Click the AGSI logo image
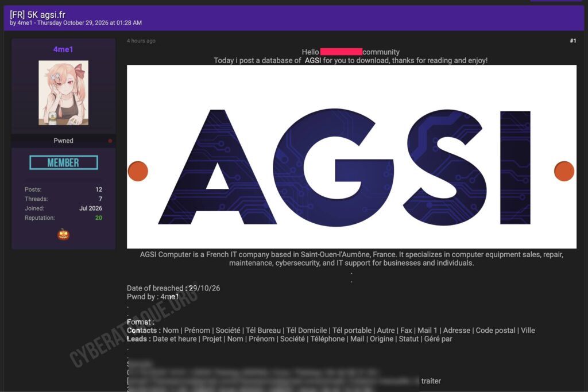Viewport: 588px width, 392px height. point(351,157)
